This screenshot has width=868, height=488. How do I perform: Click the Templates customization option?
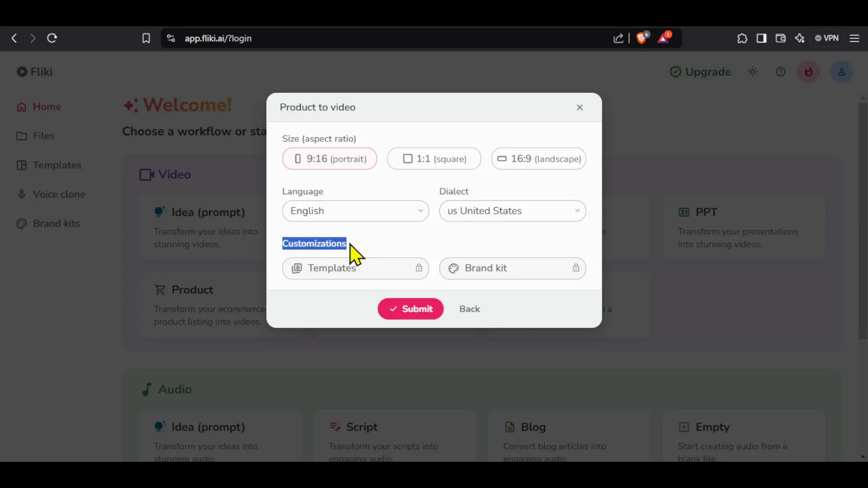(355, 267)
